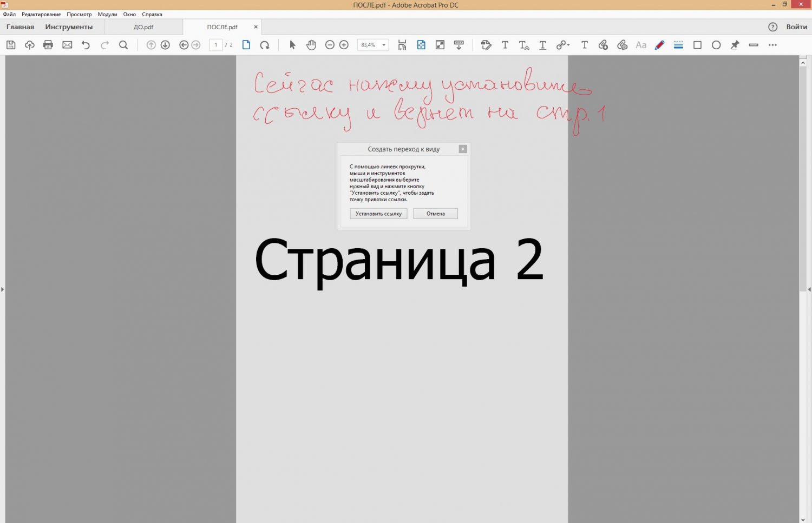
Task: Click the pushpin keep-tool-selected icon
Action: pos(735,45)
